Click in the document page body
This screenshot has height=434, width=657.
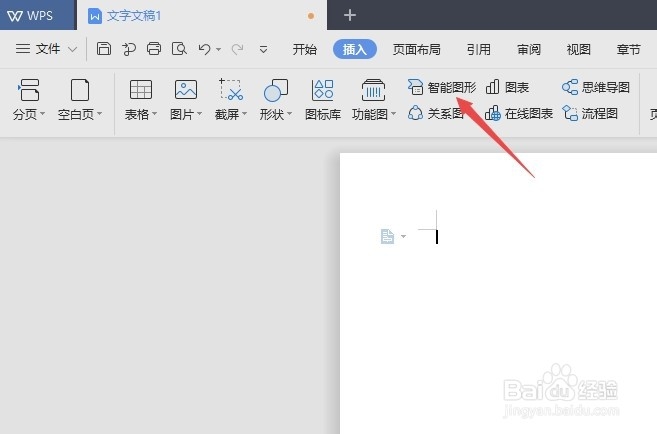click(x=498, y=293)
